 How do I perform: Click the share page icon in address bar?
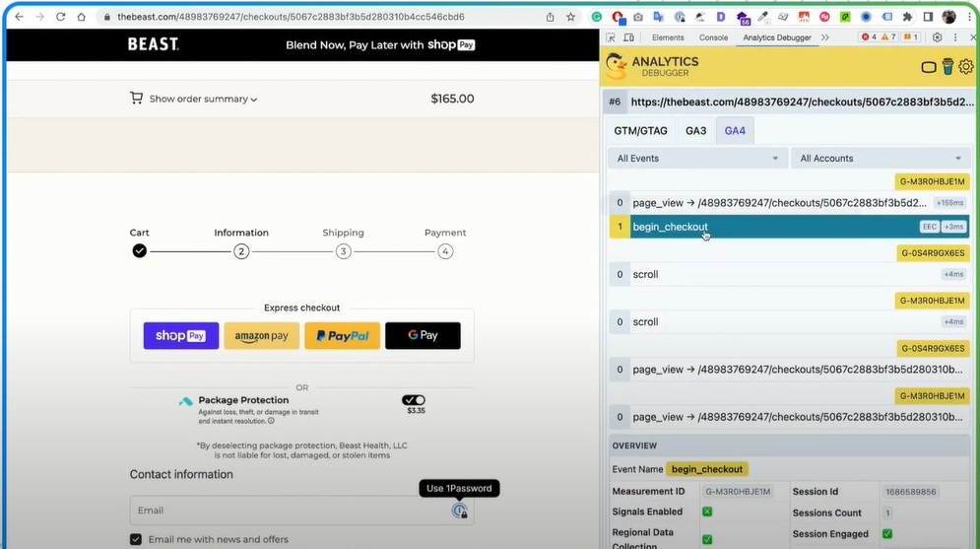[x=550, y=17]
